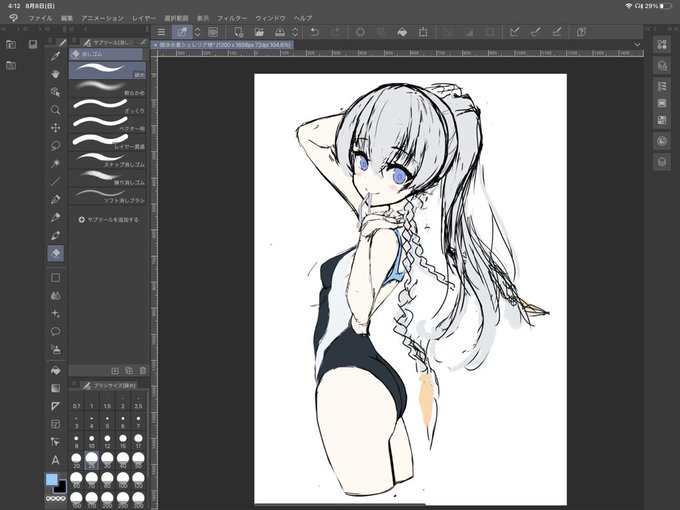Select the Eyedropper tool

tap(56, 56)
